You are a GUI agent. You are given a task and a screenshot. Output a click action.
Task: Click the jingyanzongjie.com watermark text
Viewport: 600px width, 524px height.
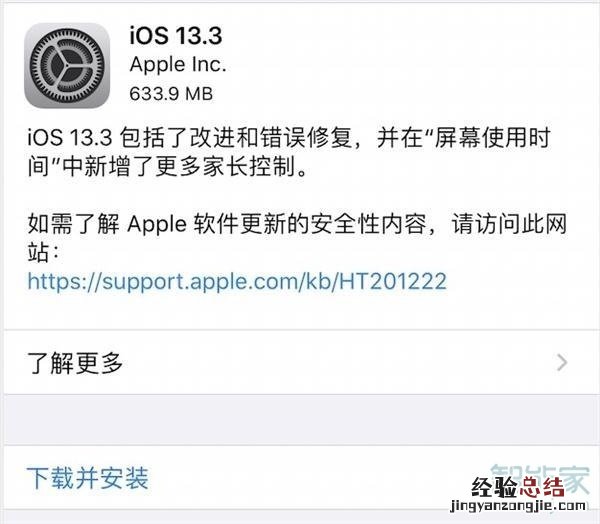[x=518, y=506]
